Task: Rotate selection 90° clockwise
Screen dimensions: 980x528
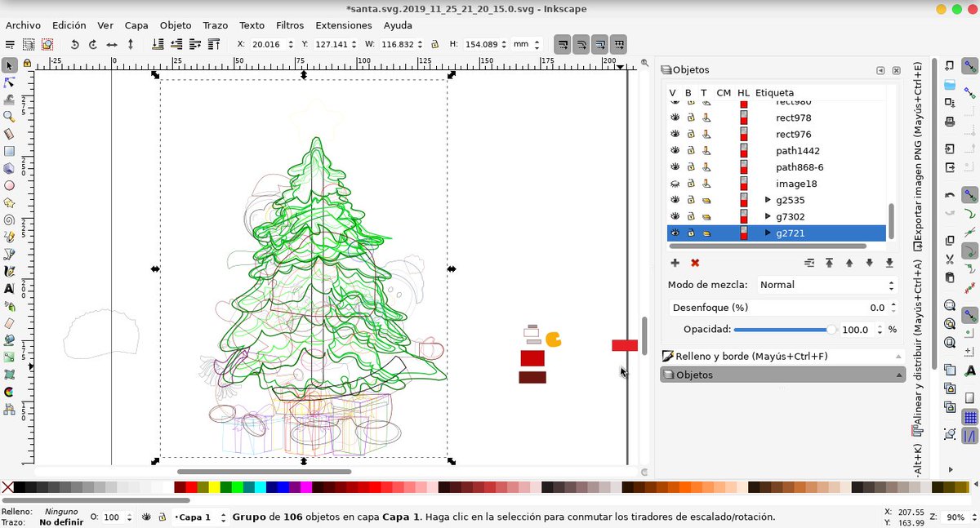Action: pyautogui.click(x=93, y=44)
